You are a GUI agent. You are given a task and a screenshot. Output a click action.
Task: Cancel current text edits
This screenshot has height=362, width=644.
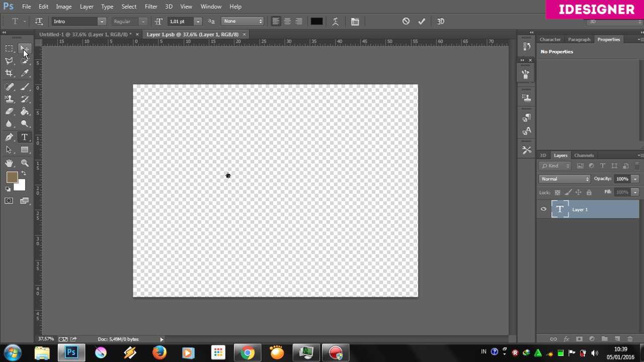coord(406,21)
